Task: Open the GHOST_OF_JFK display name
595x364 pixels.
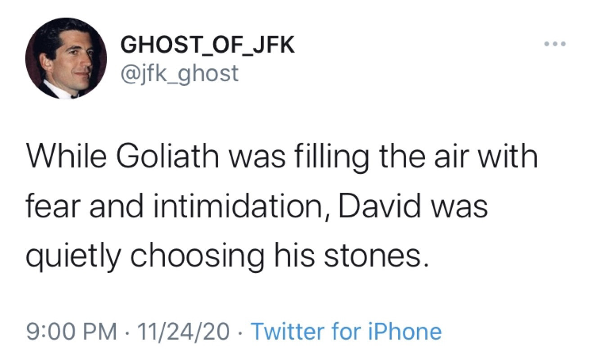Action: click(207, 46)
